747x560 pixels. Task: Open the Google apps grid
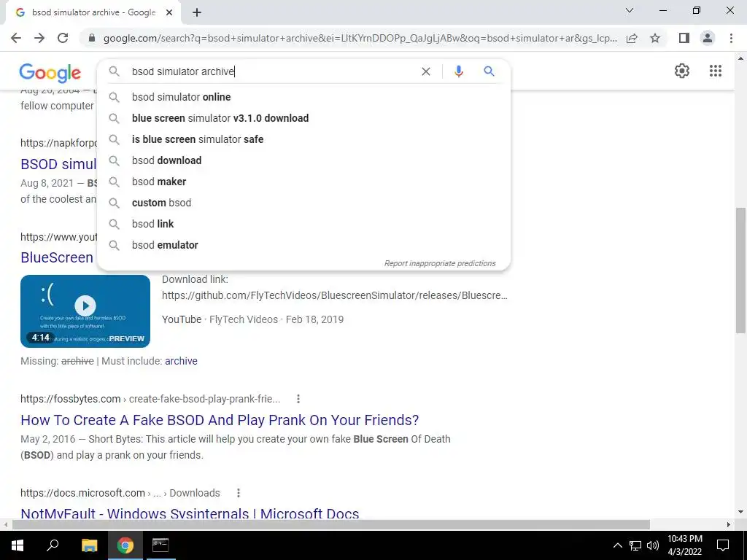point(715,71)
